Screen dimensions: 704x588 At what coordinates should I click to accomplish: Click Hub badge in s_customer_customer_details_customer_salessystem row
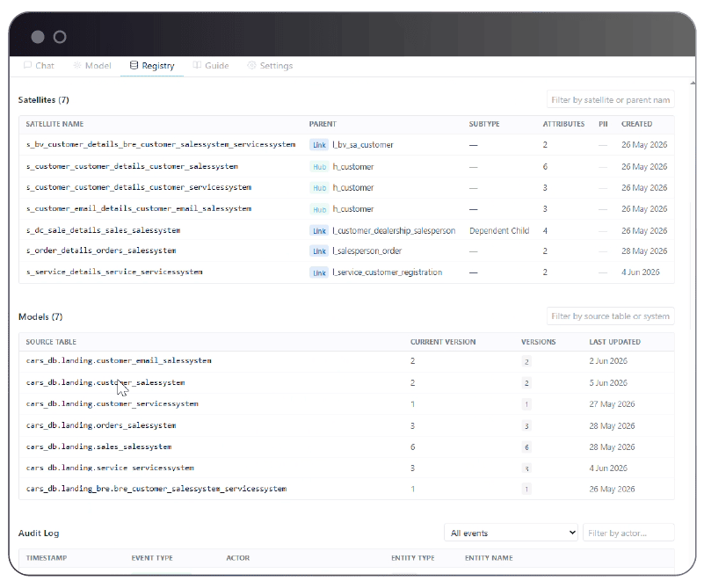pos(319,167)
